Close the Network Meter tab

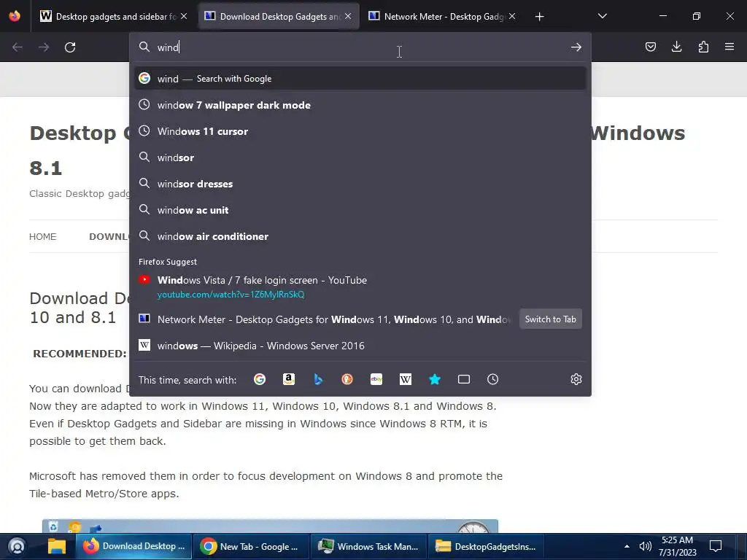512,16
